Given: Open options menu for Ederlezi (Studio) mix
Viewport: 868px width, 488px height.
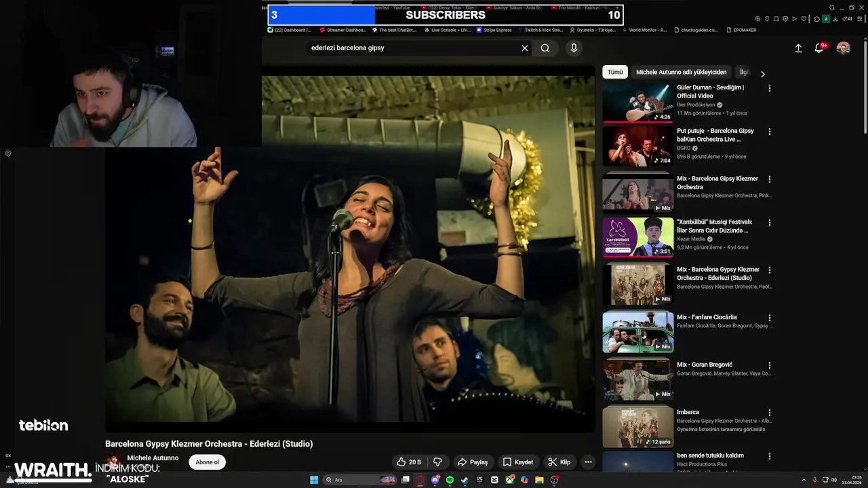Looking at the screenshot, I should click(769, 270).
